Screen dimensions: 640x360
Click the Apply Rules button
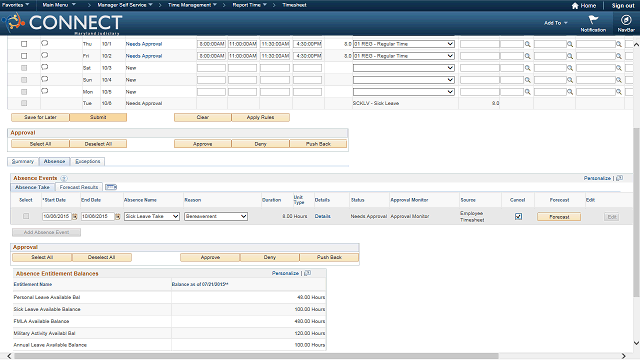(x=260, y=118)
